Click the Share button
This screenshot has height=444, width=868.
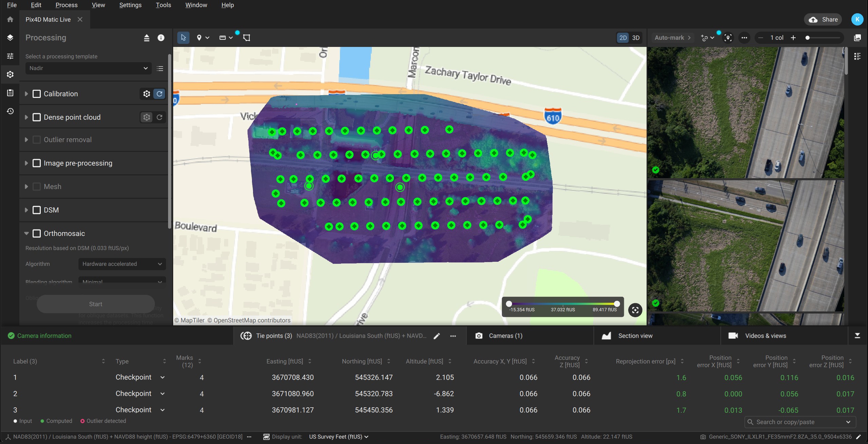point(824,19)
